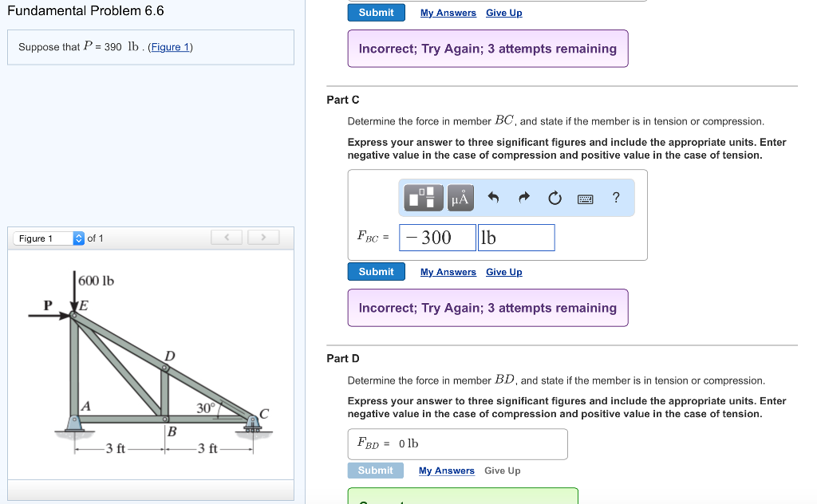Open the equation template palette icon
Screen dimensions: 817x504
click(423, 198)
